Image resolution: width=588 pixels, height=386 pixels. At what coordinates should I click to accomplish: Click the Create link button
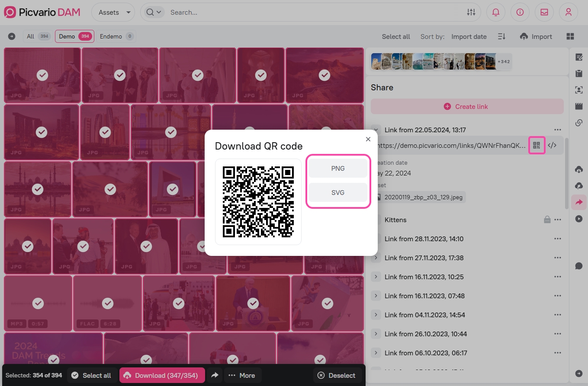tap(467, 106)
